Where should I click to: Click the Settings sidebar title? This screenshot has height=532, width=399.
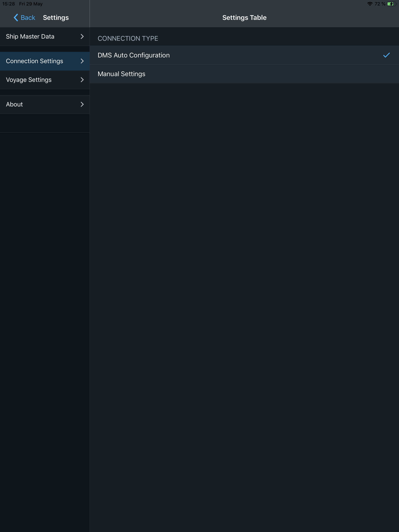[x=56, y=18]
